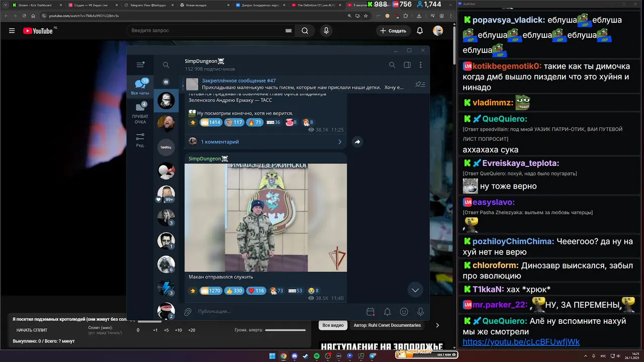
Task: Search inside the SimpDungeon channel
Action: click(x=392, y=65)
